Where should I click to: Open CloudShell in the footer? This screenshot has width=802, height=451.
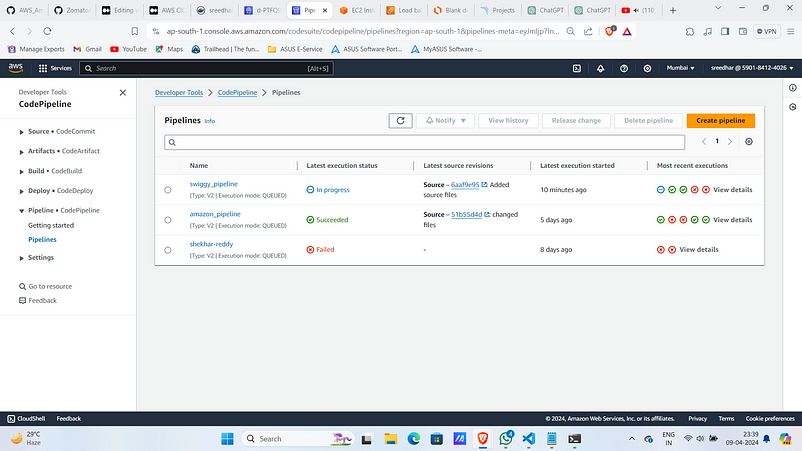click(26, 418)
